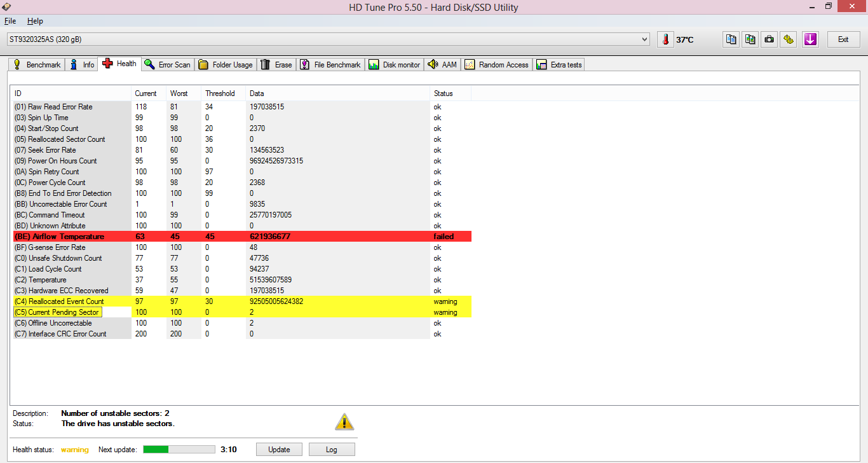Screen dimensions: 868x463
Task: Click the Error Scan tab's magnifier icon
Action: [x=149, y=64]
